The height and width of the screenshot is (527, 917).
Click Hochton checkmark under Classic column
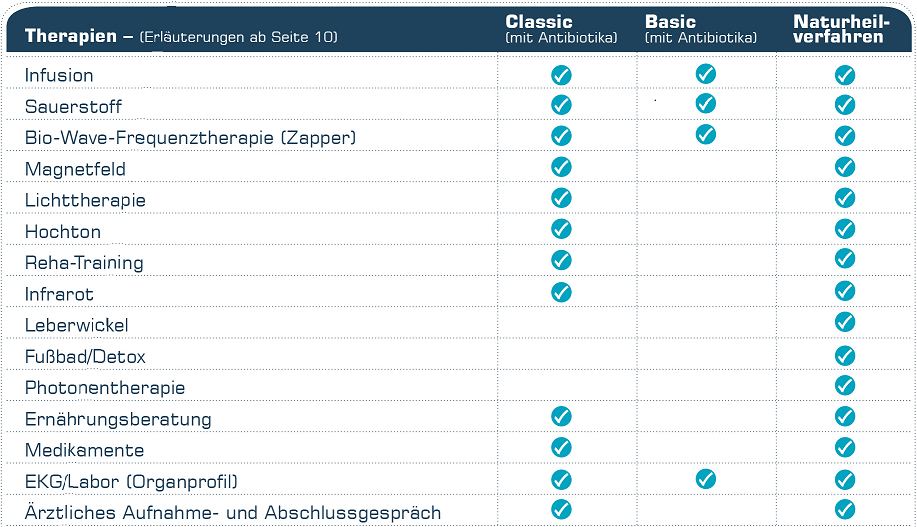click(x=561, y=229)
